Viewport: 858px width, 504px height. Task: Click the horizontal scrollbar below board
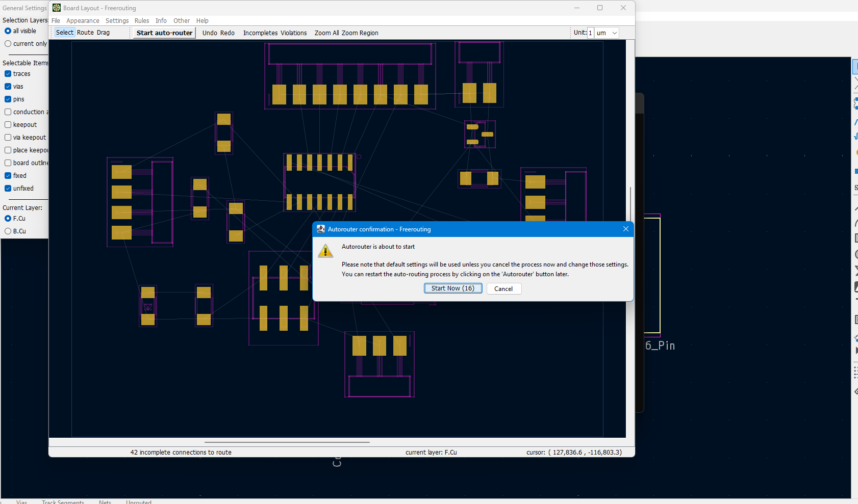(287, 442)
